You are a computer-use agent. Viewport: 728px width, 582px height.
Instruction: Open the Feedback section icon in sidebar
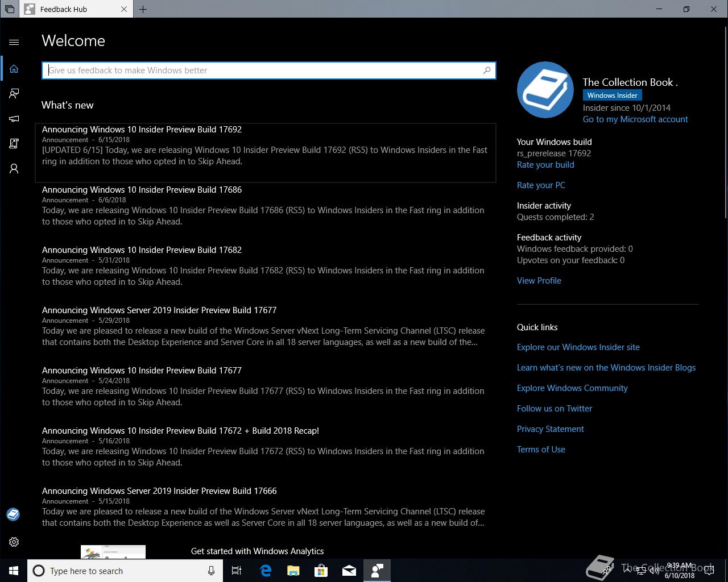tap(14, 94)
